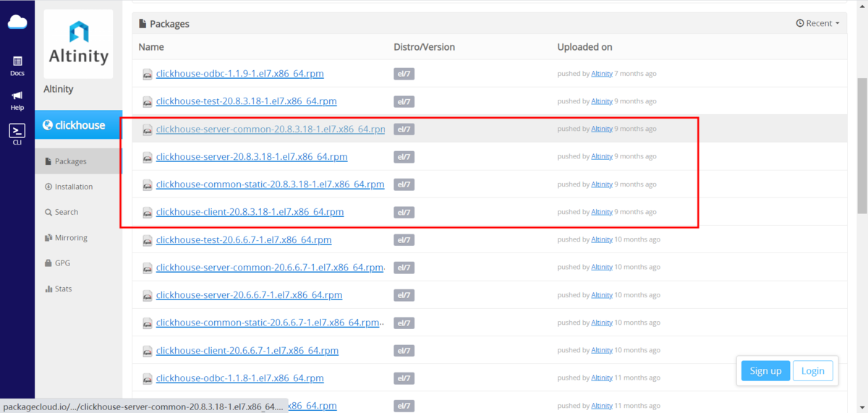Click the Altinity user name text
Image resolution: width=868 pixels, height=413 pixels.
point(59,89)
